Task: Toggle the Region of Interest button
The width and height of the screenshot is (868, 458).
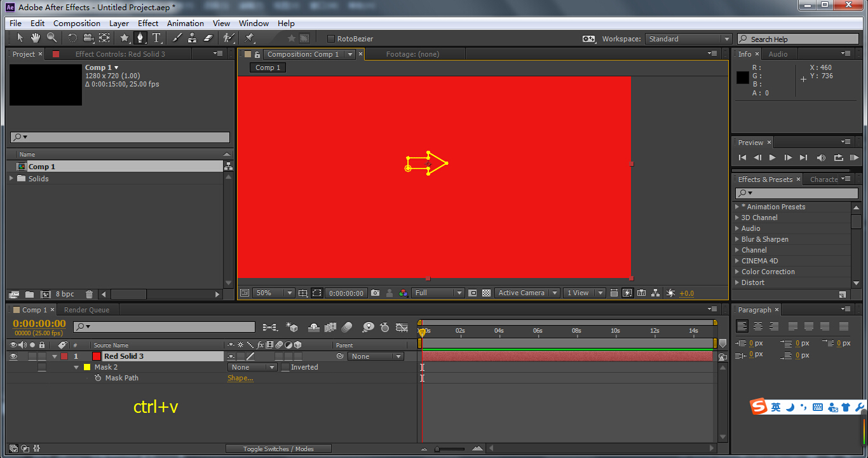Action: point(472,293)
